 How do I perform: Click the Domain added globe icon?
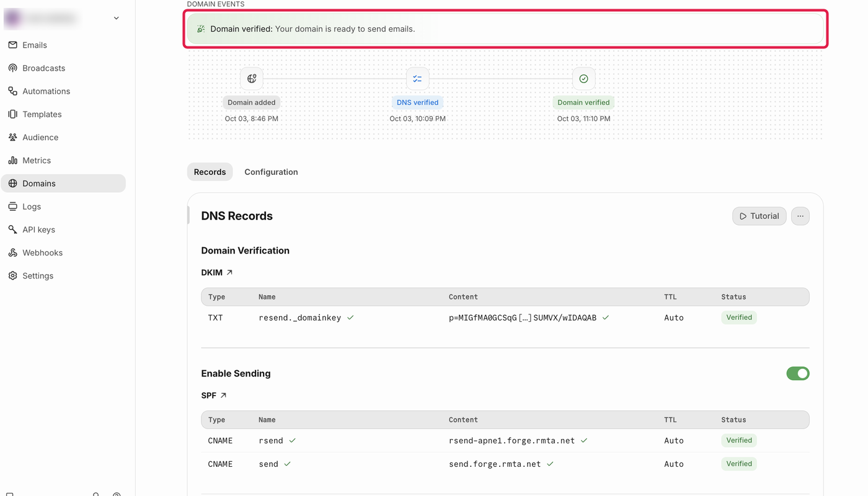pos(252,79)
